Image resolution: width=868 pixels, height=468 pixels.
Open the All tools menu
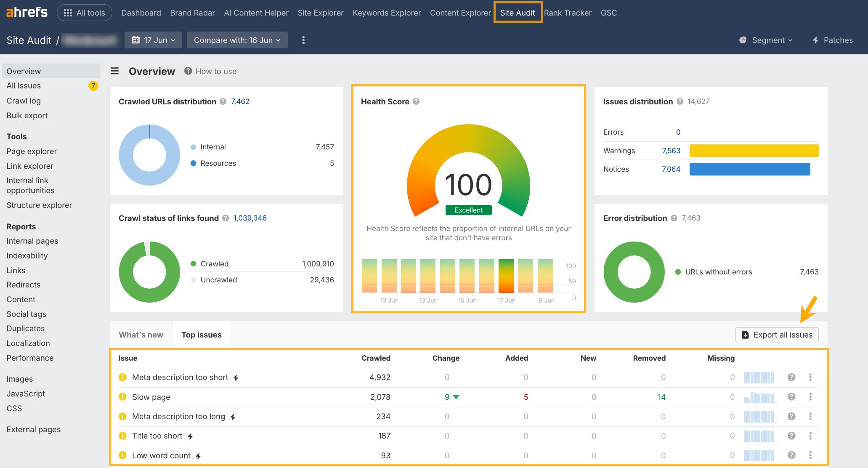(84, 13)
